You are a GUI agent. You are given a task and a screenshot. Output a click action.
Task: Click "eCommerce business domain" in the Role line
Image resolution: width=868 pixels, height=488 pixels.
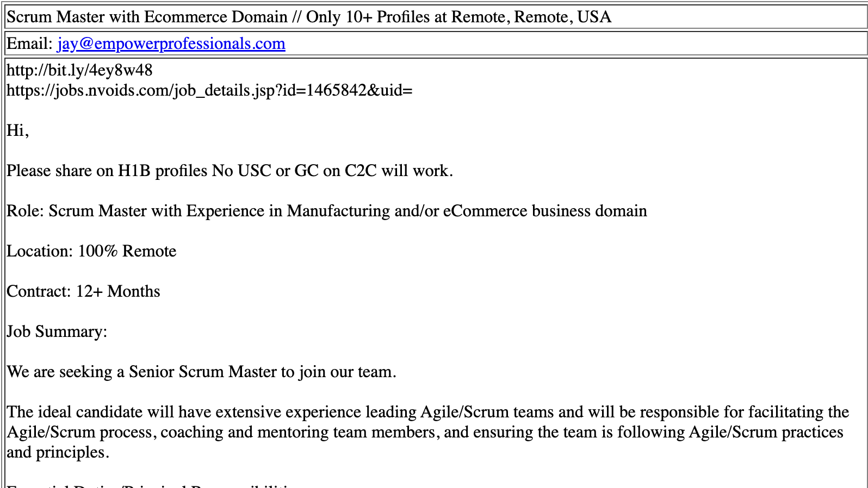click(545, 211)
